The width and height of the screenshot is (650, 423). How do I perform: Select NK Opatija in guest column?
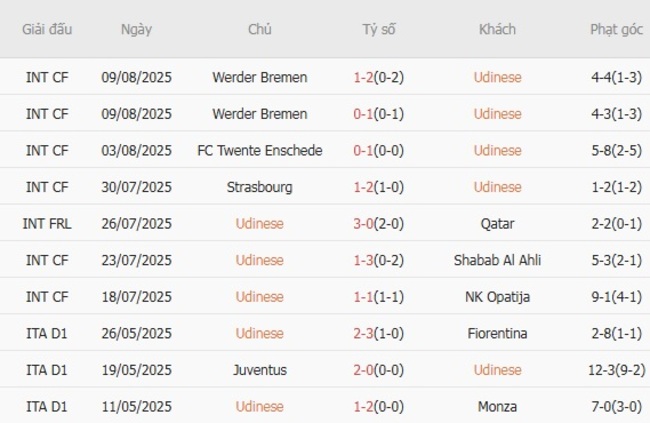point(497,297)
